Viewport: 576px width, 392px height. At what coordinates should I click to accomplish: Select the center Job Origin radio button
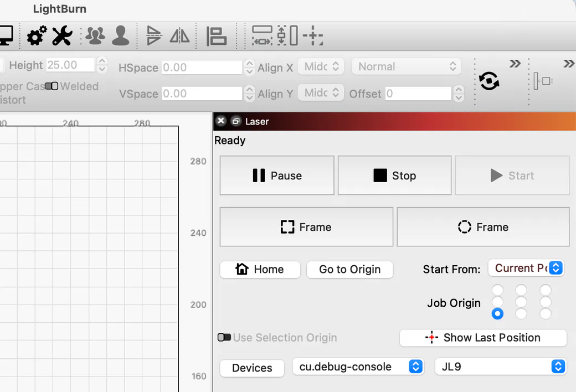[521, 302]
